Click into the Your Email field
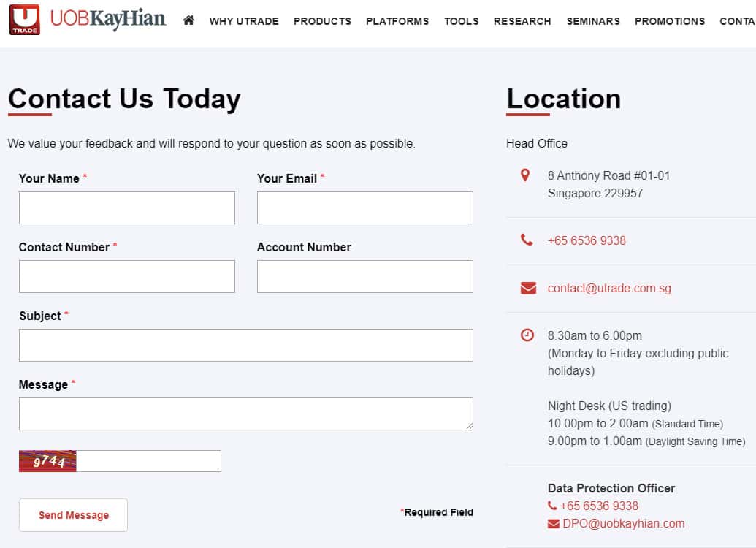756x548 pixels. coord(364,208)
